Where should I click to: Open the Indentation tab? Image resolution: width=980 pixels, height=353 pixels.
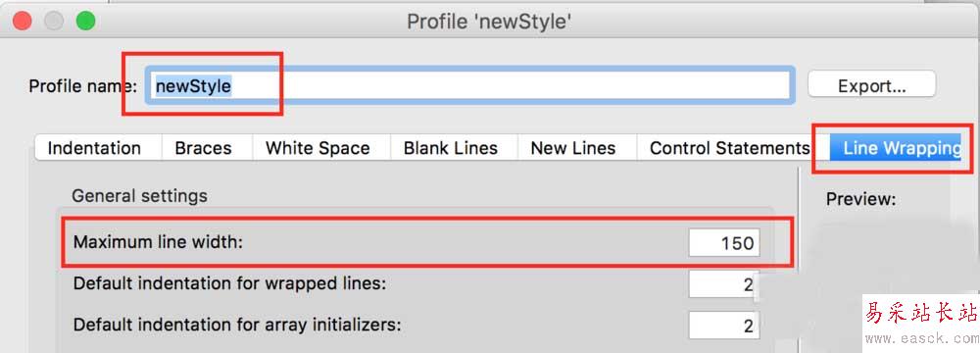click(x=94, y=148)
